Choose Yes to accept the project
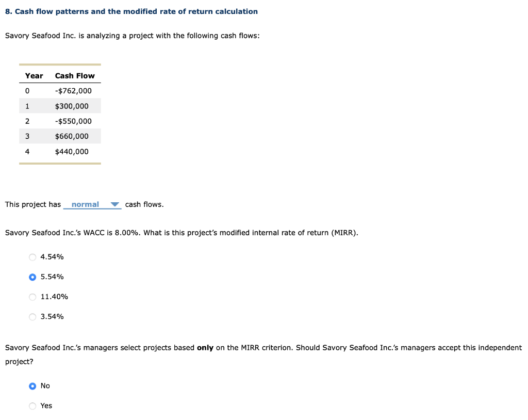Viewport: 528px width, 420px height. coord(32,406)
